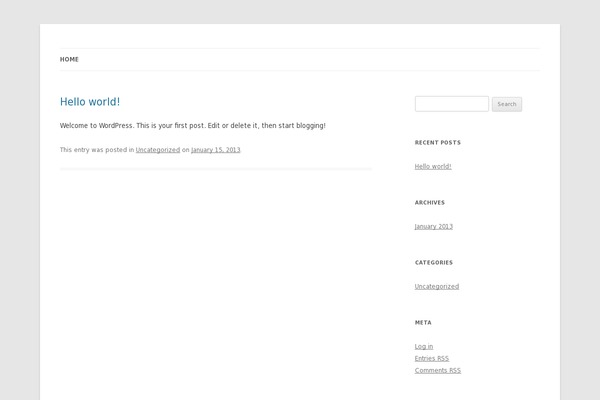Click the blank header area above Home
The image size is (600, 400).
(300, 36)
